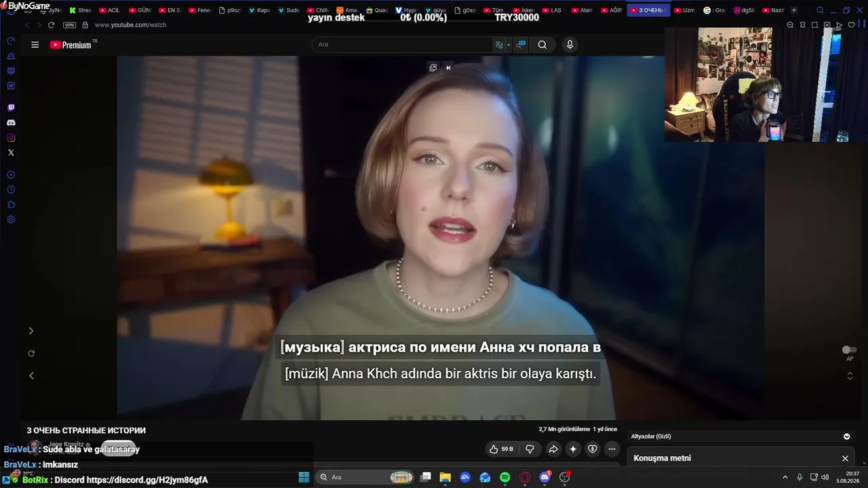This screenshot has height=488, width=868.
Task: Show hidden system tray icons chevron
Action: point(785,477)
